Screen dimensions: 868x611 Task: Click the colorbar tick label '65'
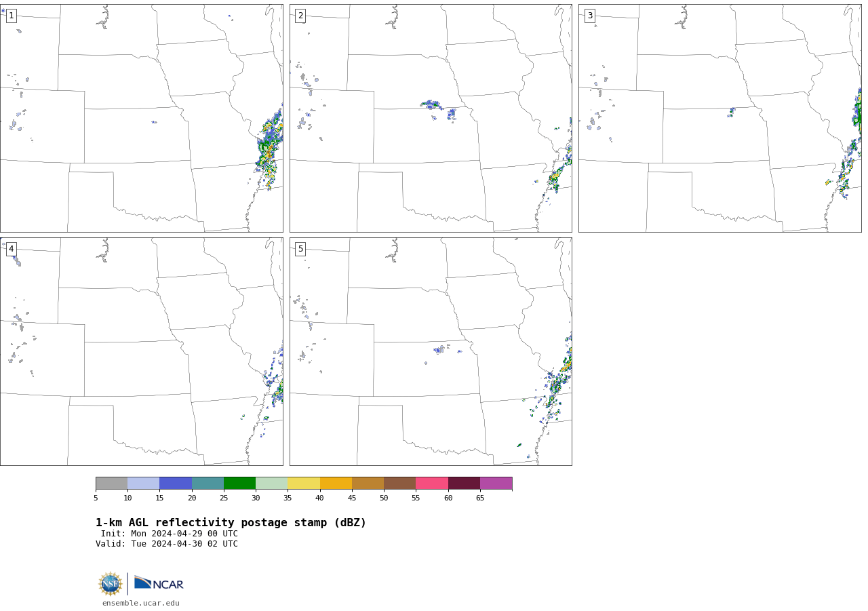coord(480,498)
